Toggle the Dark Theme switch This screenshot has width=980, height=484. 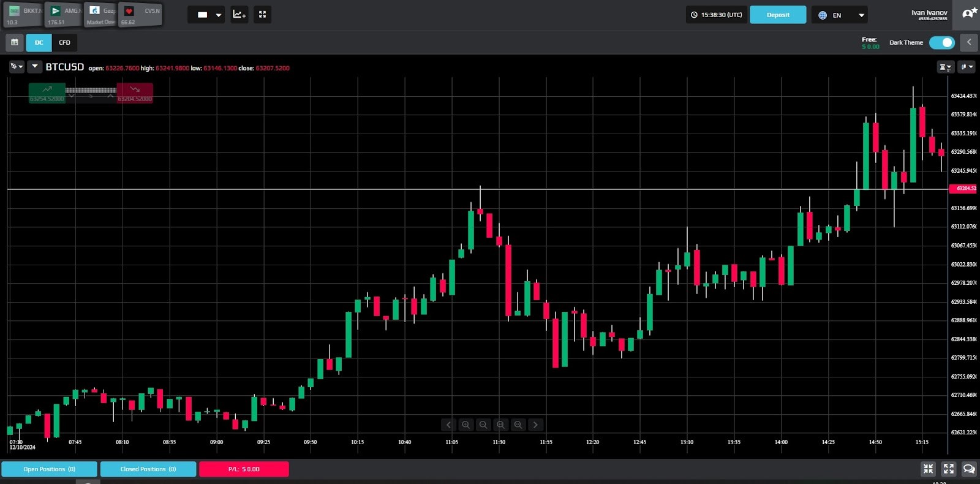click(941, 42)
